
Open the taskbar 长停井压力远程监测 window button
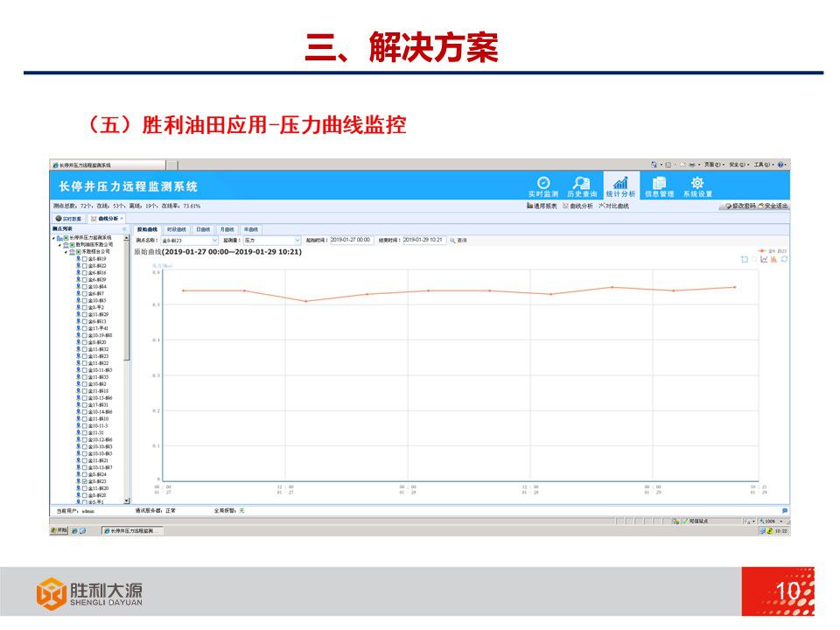click(132, 531)
